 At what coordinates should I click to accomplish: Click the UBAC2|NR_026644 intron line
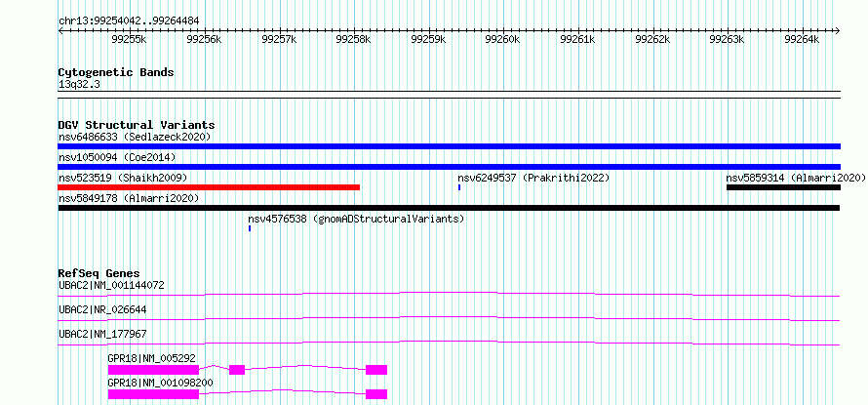click(x=449, y=318)
